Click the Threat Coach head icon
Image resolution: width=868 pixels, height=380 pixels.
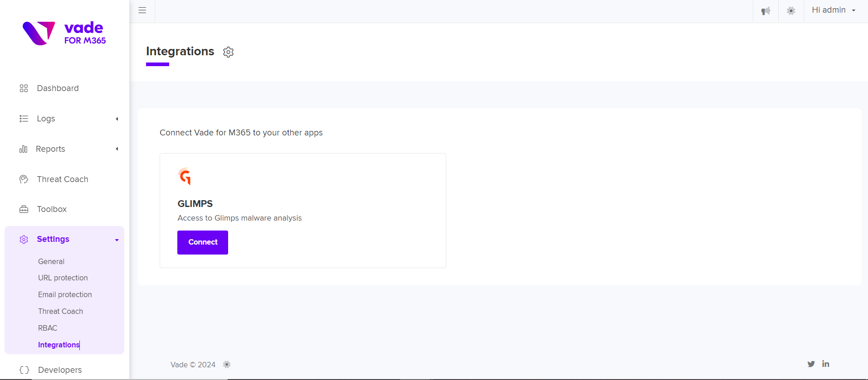(x=24, y=179)
